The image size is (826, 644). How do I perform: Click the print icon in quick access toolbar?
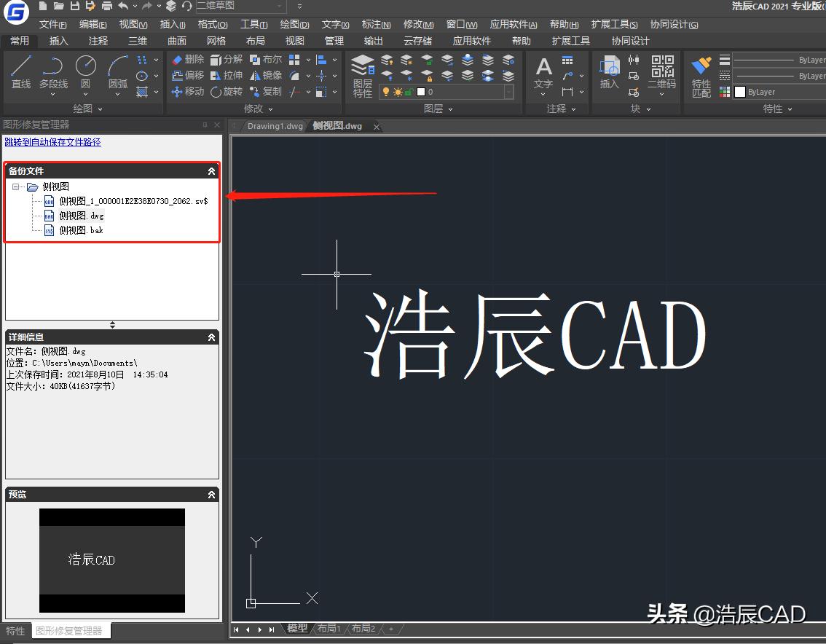point(107,6)
